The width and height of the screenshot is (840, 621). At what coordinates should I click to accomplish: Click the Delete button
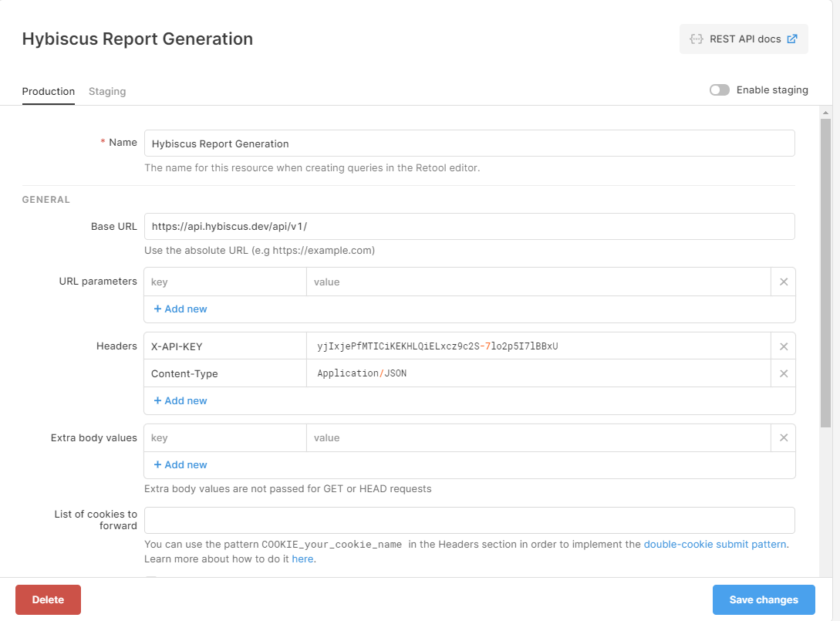tap(49, 599)
